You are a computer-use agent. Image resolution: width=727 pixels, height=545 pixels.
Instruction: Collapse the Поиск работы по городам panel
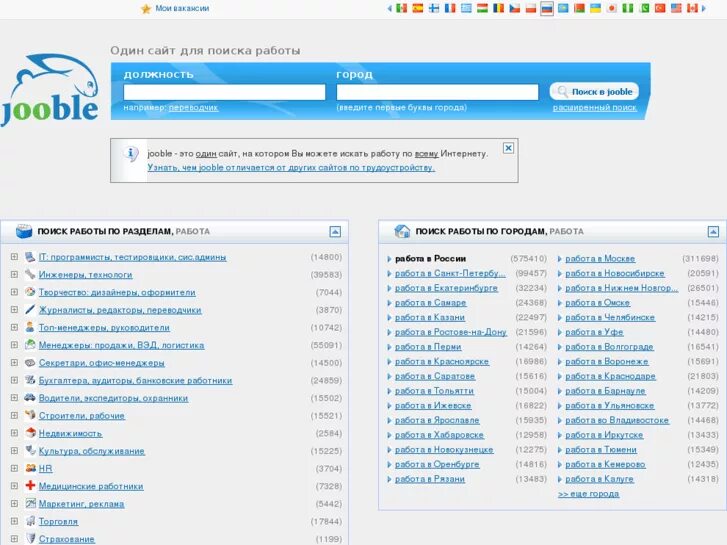713,231
